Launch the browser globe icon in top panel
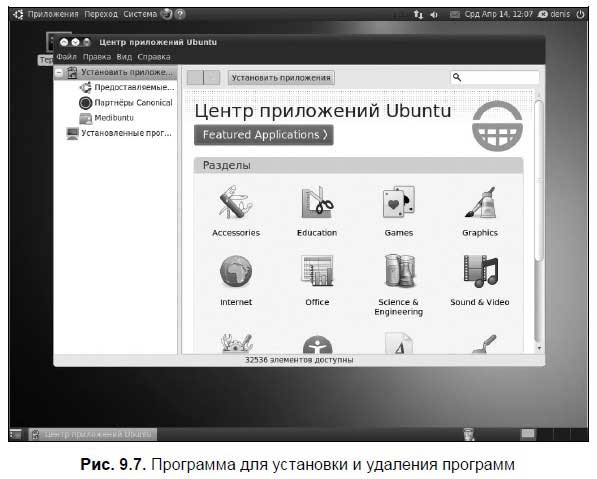The height and width of the screenshot is (479, 597). (x=166, y=14)
